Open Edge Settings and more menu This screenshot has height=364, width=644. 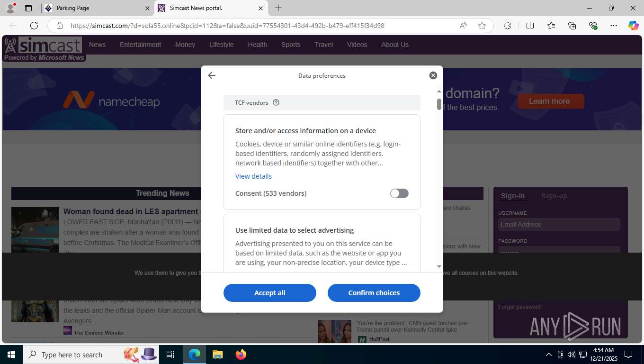pyautogui.click(x=614, y=26)
